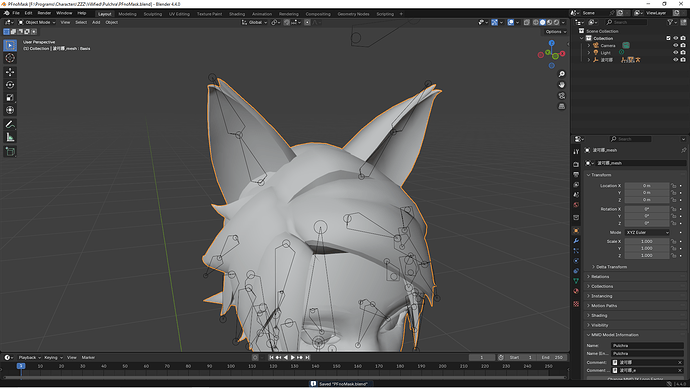This screenshot has width=690, height=388.
Task: Click the viewport zoom magnifier icon
Action: pyautogui.click(x=562, y=74)
